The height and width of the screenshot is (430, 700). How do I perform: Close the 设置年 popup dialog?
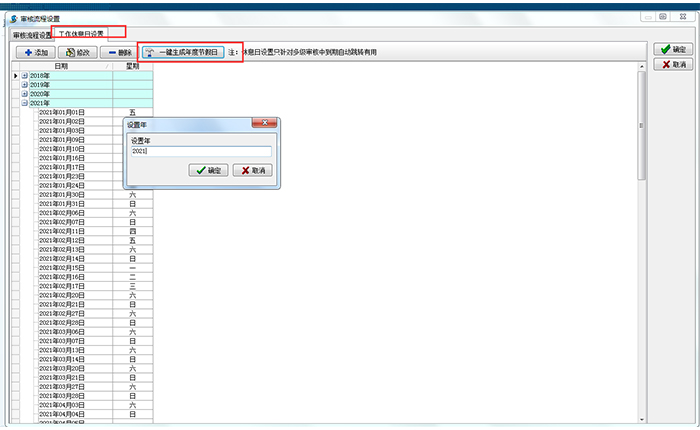[x=263, y=124]
